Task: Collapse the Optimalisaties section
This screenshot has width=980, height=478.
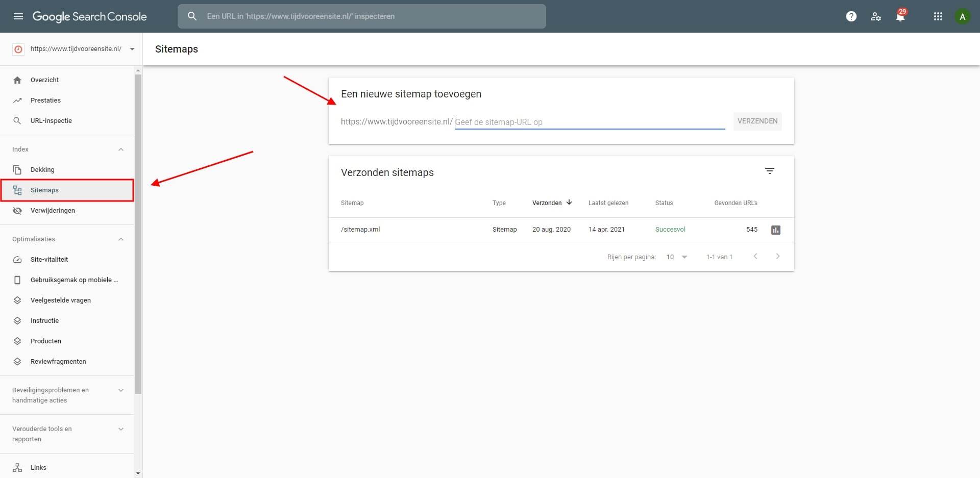Action: 121,239
